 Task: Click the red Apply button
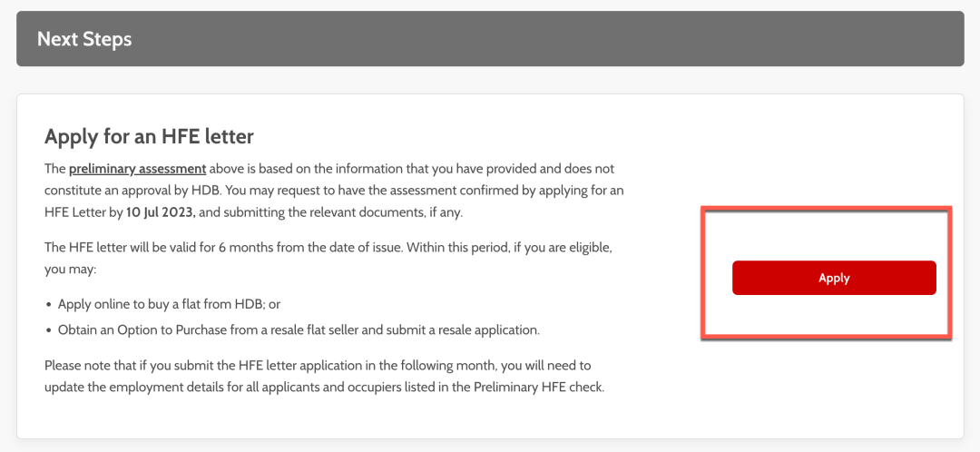833,278
